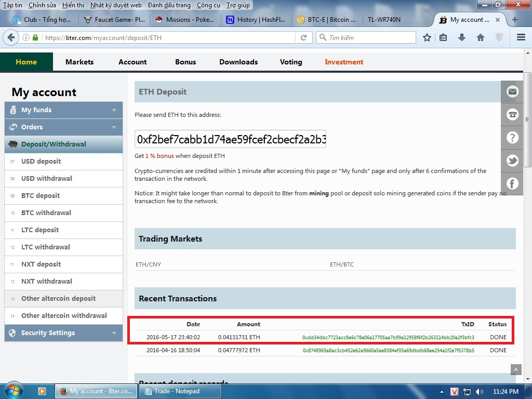
Task: Launch media player from taskbar
Action: (42, 391)
